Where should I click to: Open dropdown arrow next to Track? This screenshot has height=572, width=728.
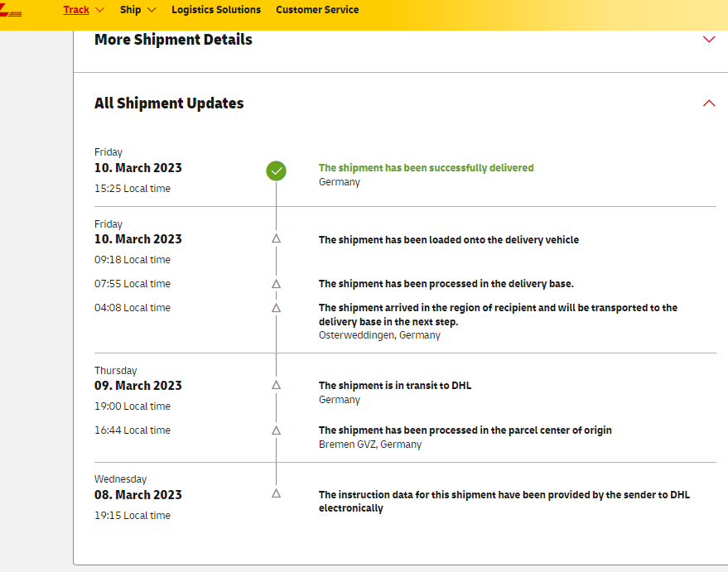(x=100, y=10)
